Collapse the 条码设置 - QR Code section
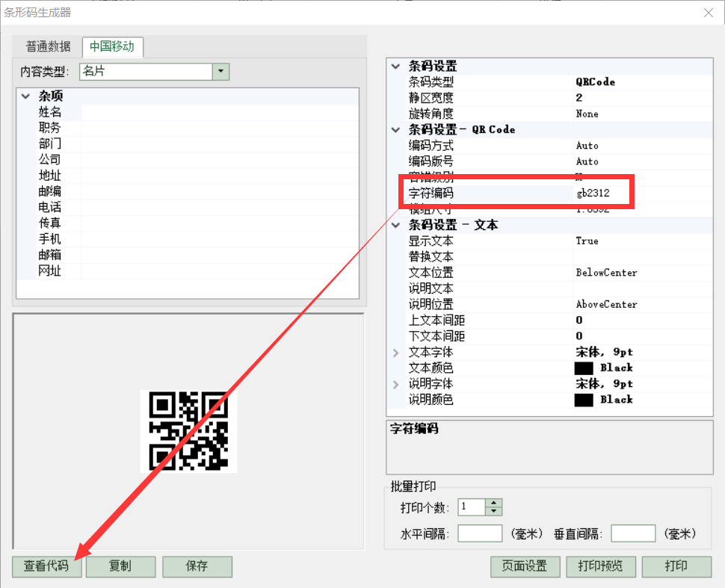This screenshot has height=588, width=725. pos(396,130)
